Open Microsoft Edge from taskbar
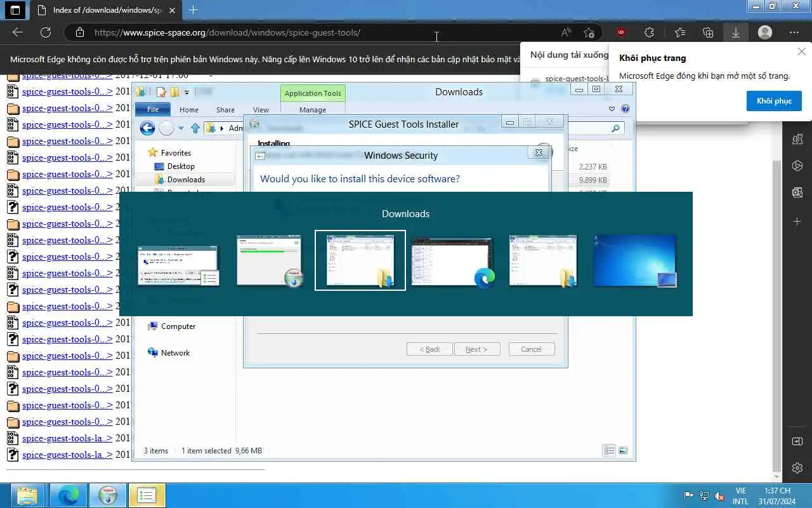Image resolution: width=812 pixels, height=508 pixels. [x=68, y=495]
